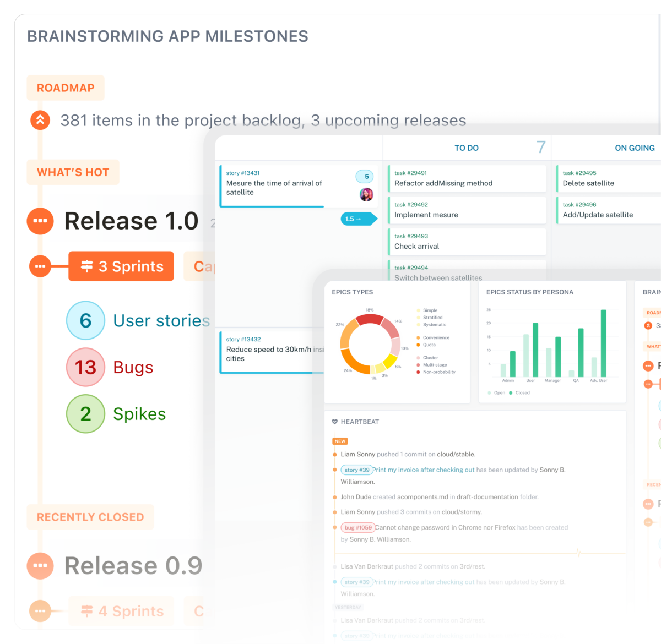Click the ellipsis icon beside 3 Sprints
Image resolution: width=661 pixels, height=644 pixels.
point(40,266)
